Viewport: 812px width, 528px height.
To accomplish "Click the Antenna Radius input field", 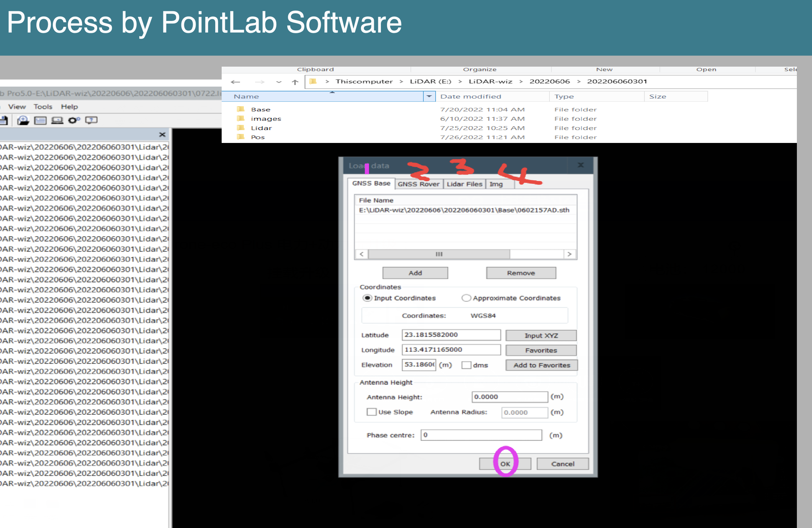I will pos(524,412).
